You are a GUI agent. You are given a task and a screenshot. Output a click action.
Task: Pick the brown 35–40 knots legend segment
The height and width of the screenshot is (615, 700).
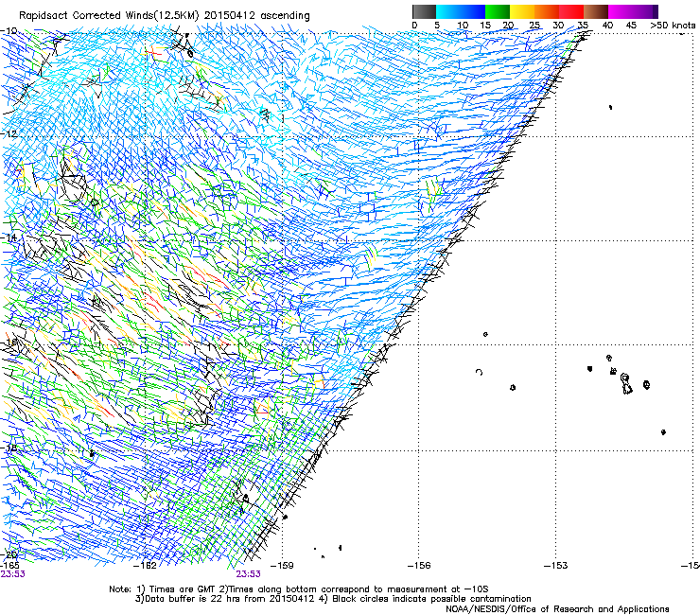[x=596, y=11]
